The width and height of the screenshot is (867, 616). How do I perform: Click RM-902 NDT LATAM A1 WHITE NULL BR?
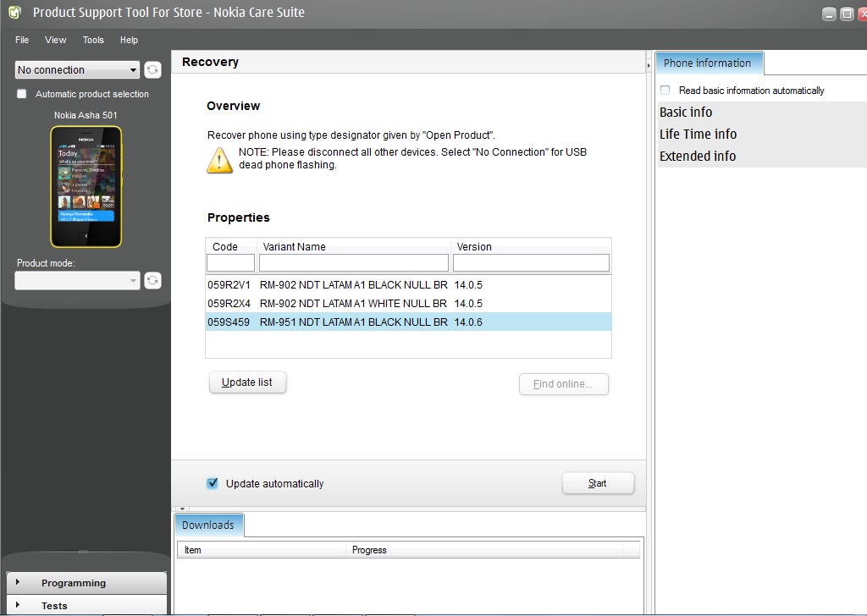(x=353, y=303)
